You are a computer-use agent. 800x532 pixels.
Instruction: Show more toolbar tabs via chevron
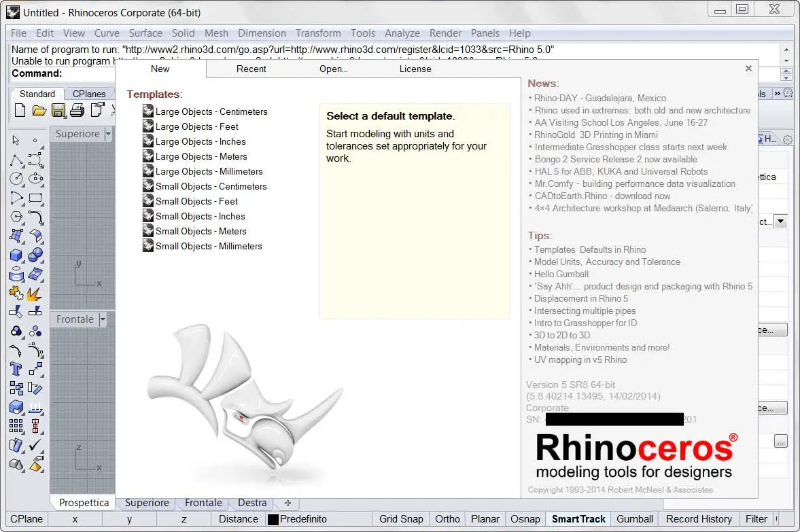click(777, 93)
